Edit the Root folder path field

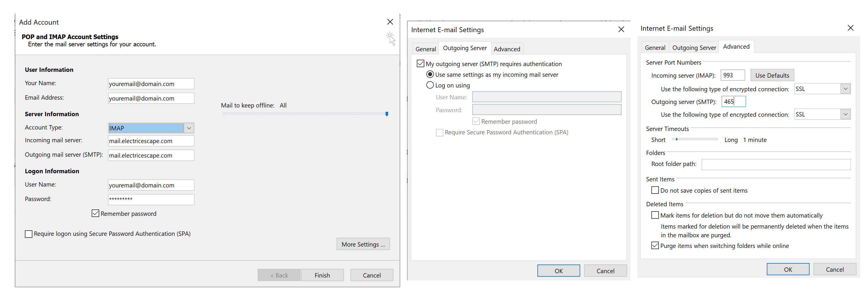(x=776, y=164)
